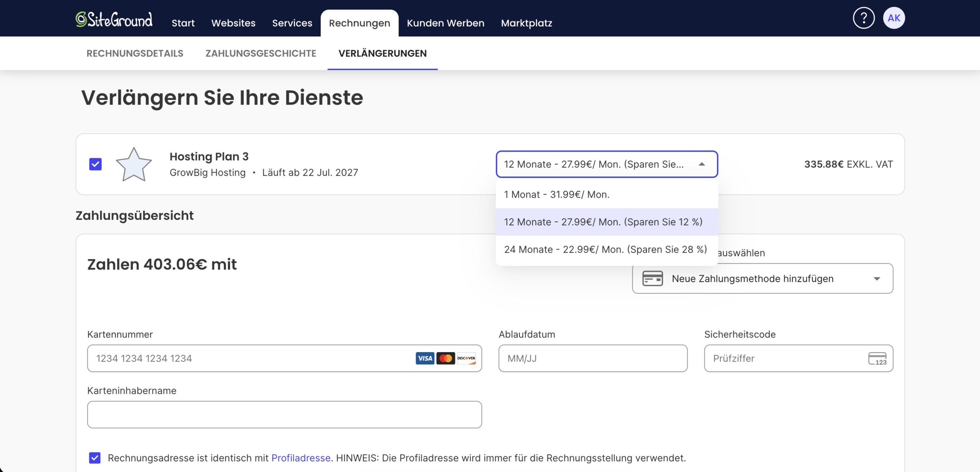980x472 pixels.
Task: Open the help question mark icon
Action: click(864, 18)
